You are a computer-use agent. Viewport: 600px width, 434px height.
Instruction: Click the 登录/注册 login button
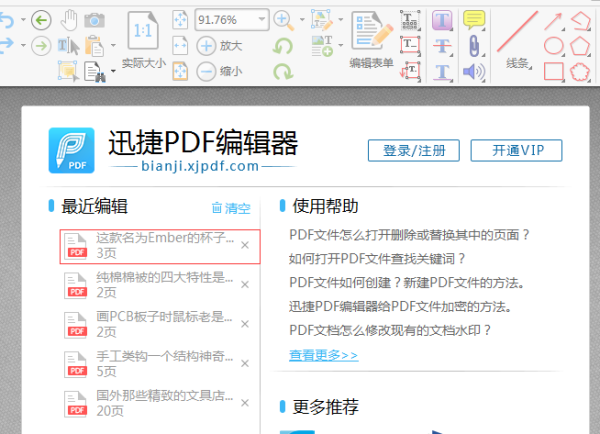click(414, 150)
